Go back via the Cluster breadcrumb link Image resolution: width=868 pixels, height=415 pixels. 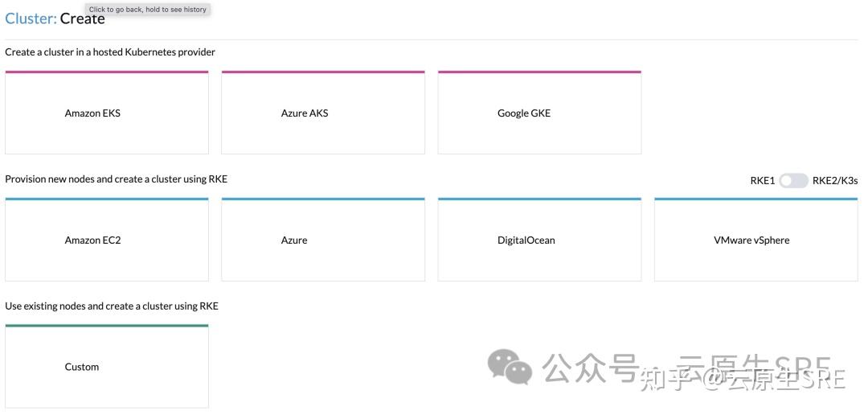pos(31,18)
